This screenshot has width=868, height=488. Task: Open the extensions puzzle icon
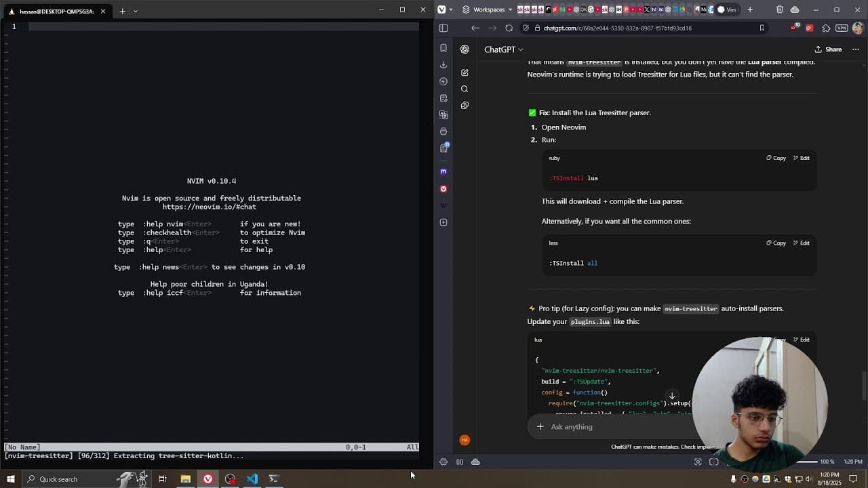coord(826,28)
